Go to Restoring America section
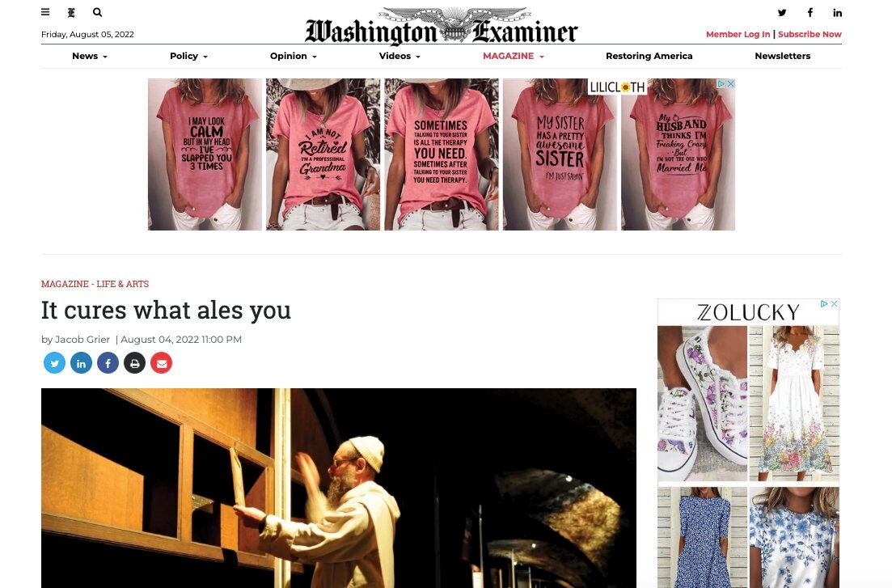The width and height of the screenshot is (892, 588). pos(649,56)
